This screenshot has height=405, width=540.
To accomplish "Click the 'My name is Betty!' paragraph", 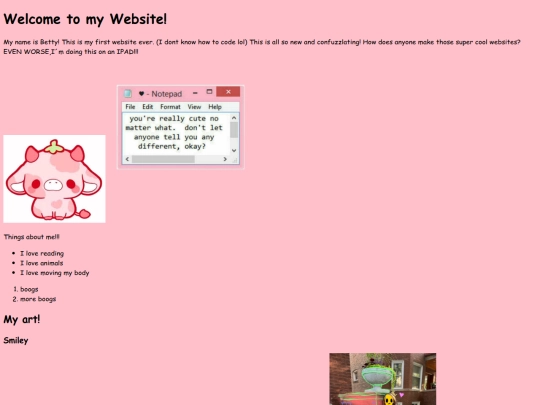I will (262, 47).
